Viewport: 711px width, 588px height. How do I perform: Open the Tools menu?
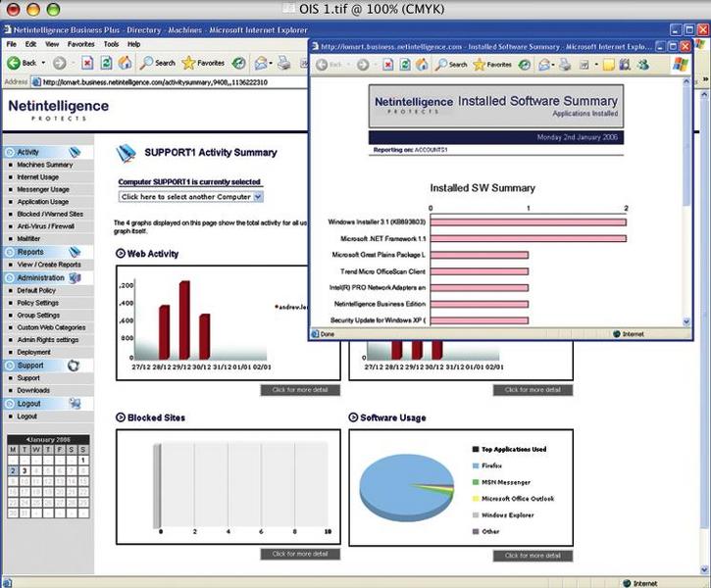click(x=111, y=44)
